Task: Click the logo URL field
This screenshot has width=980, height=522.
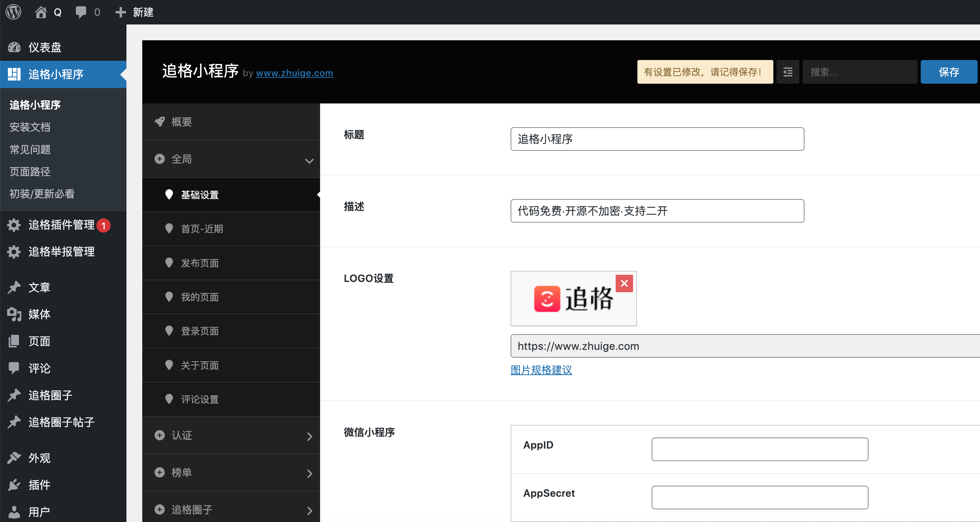Action: [x=745, y=346]
